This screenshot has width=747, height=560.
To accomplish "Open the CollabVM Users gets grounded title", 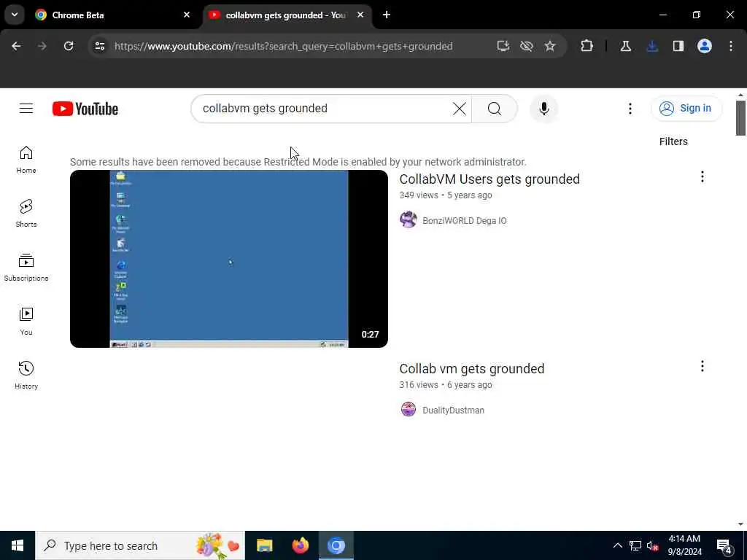I will 489,179.
